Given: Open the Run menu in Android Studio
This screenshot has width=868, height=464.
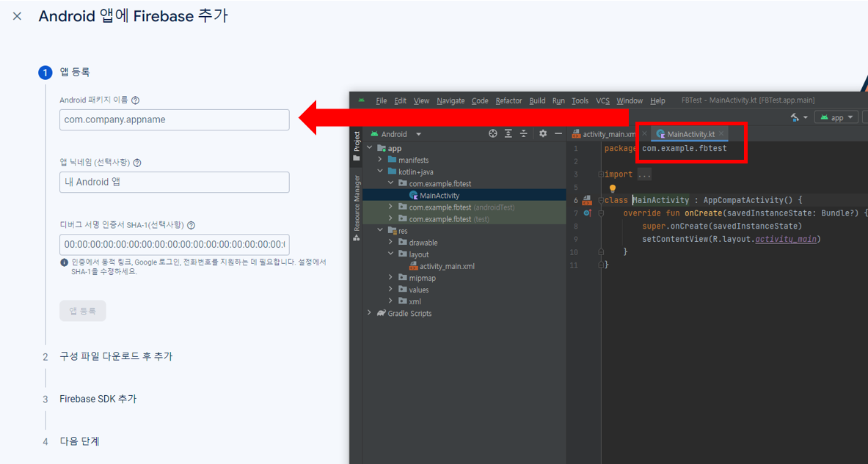Looking at the screenshot, I should [x=558, y=100].
